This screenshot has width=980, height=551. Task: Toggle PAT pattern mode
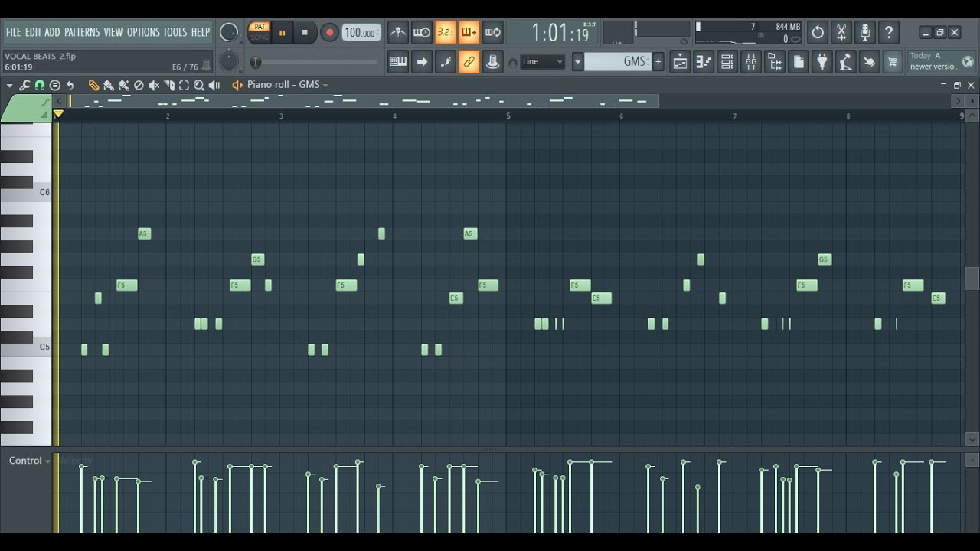(x=260, y=27)
